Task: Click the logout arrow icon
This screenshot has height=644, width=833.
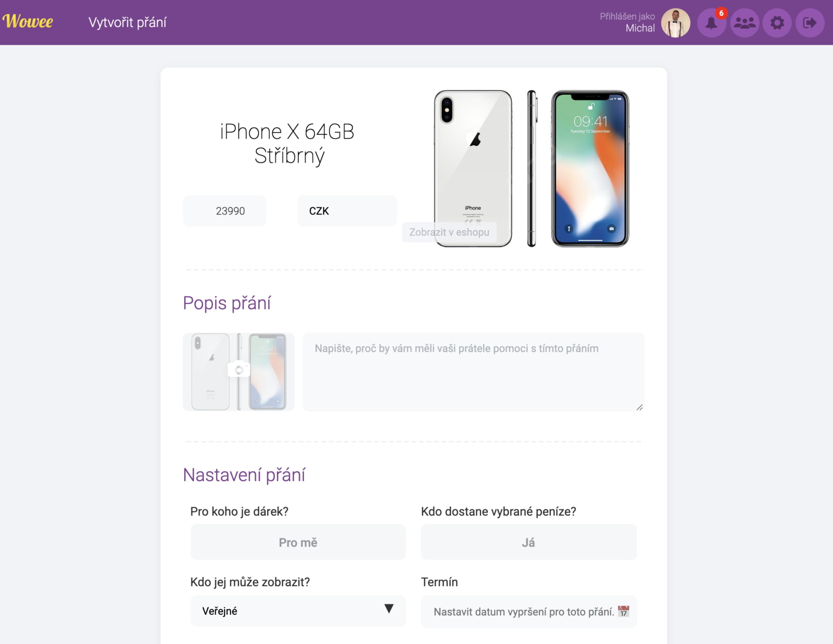Action: 810,23
